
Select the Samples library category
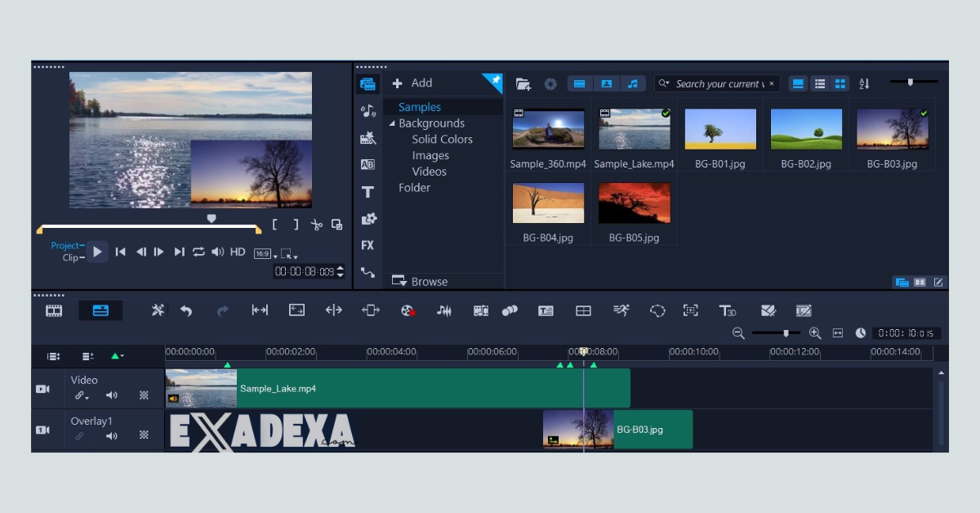click(x=419, y=106)
